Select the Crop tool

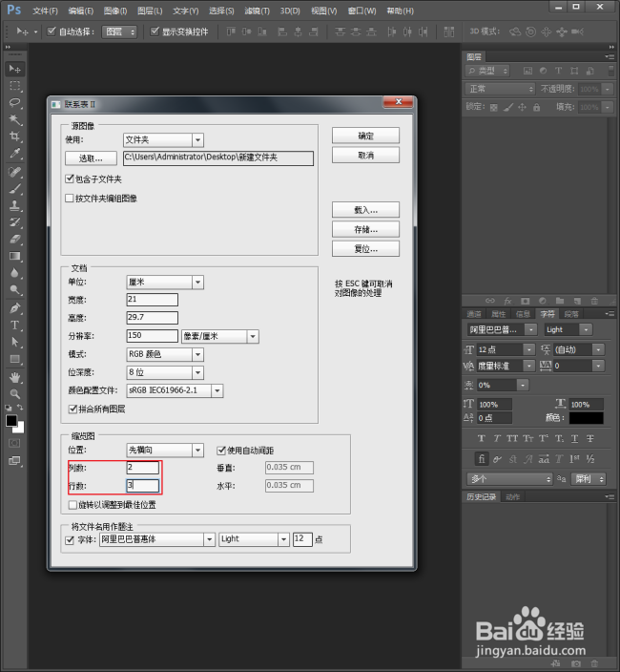[15, 136]
